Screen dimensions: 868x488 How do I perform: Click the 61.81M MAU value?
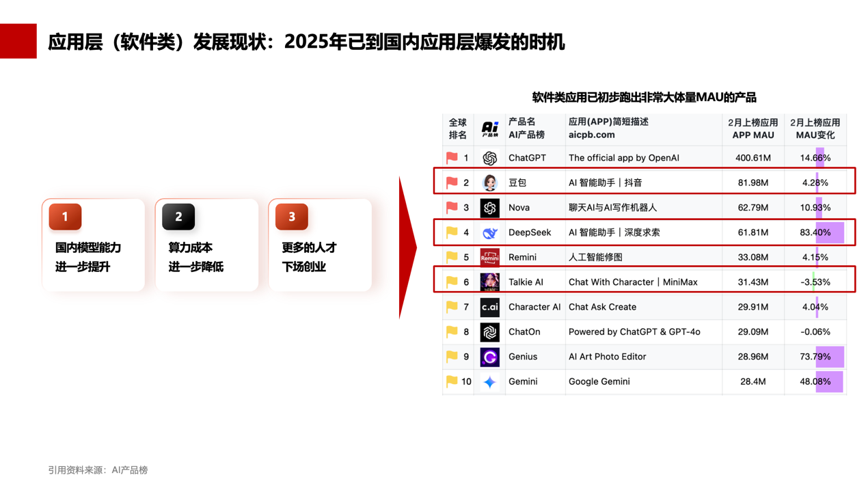[x=752, y=232]
